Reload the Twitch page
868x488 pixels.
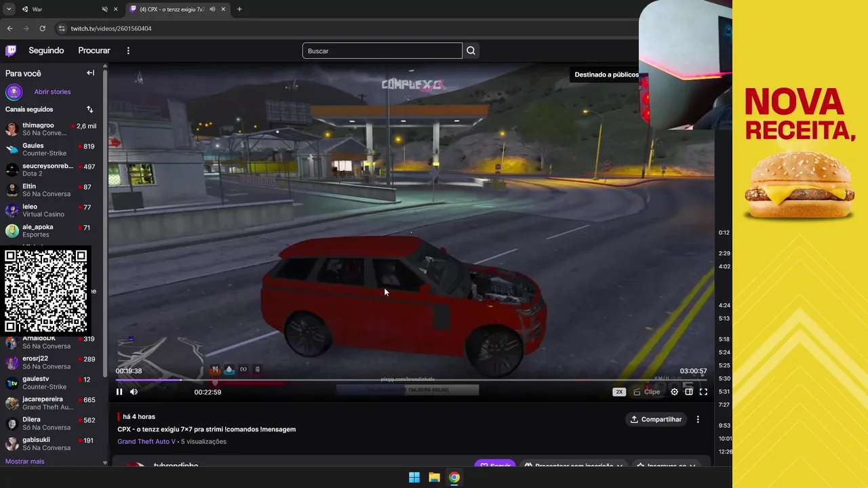(42, 28)
